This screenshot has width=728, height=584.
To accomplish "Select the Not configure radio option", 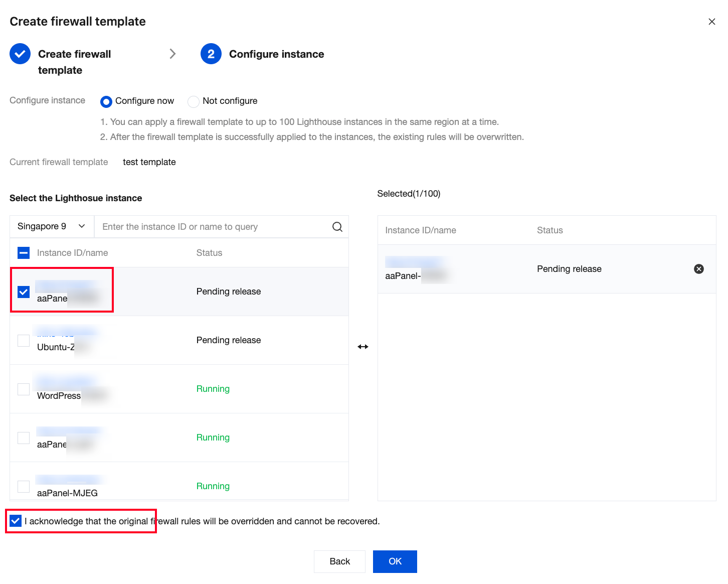I will 194,101.
